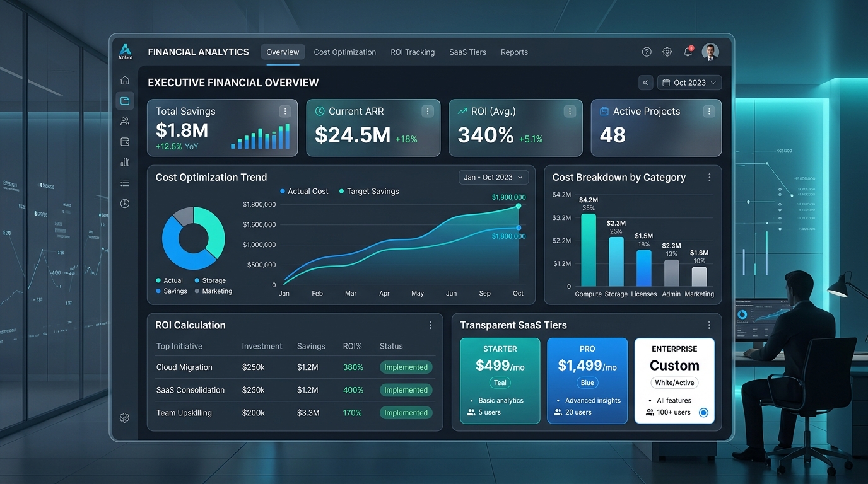Open ROI (Avg.) card options menu
This screenshot has width=868, height=484.
570,111
